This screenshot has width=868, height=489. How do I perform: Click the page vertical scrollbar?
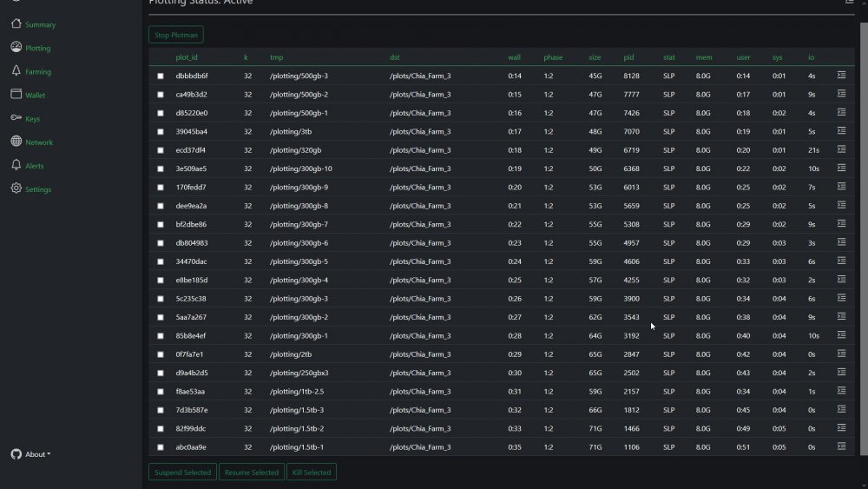coord(864,238)
